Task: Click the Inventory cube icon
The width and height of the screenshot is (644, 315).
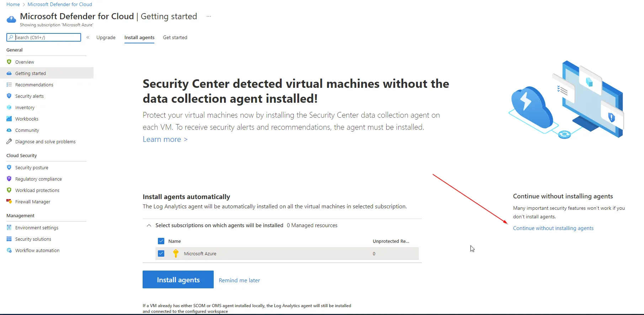Action: (9, 107)
